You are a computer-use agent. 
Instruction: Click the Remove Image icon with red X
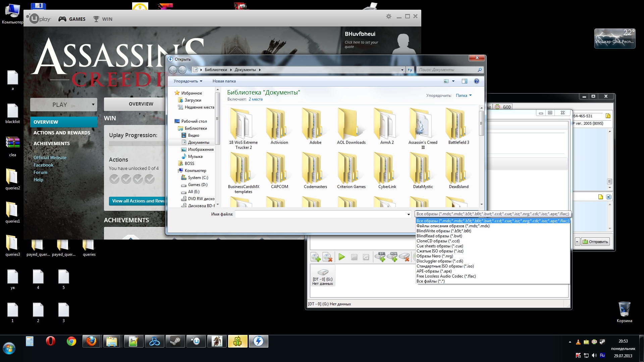(x=327, y=257)
